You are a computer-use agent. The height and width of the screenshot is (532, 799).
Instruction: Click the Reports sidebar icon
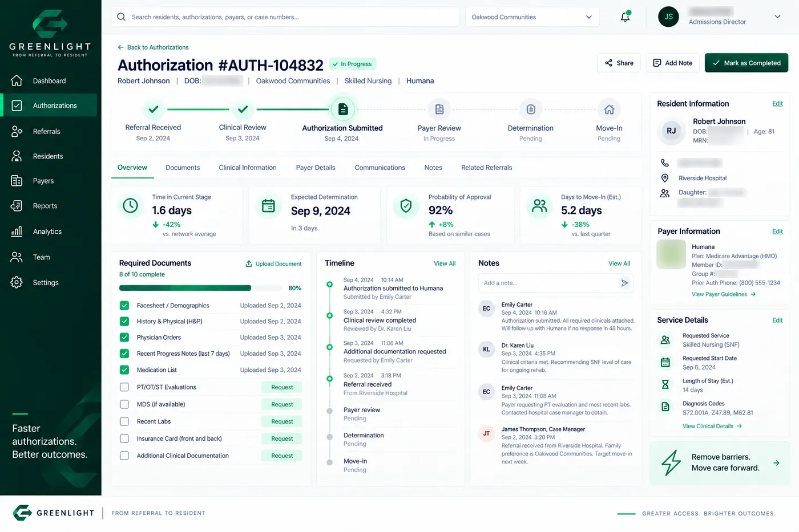tap(17, 206)
